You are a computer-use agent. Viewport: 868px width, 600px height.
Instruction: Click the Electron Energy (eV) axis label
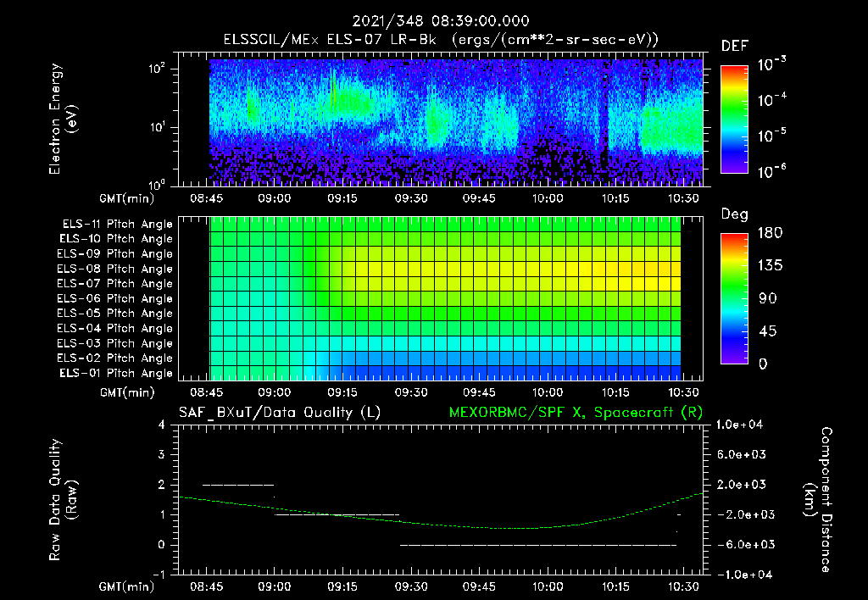click(x=63, y=119)
